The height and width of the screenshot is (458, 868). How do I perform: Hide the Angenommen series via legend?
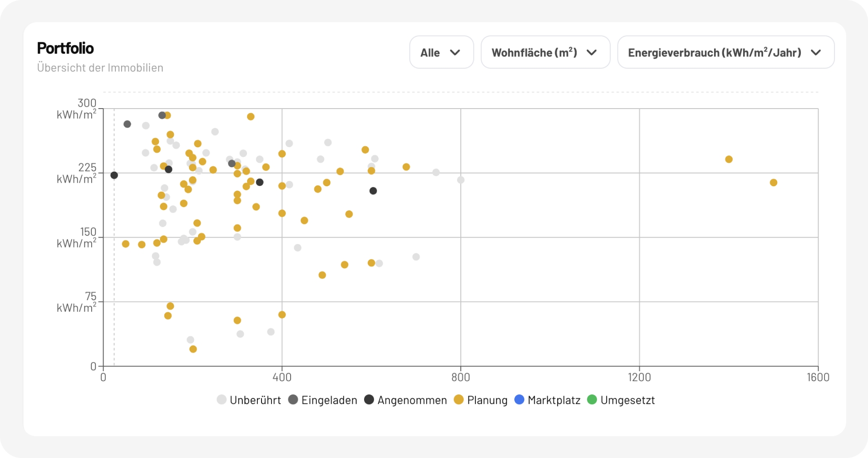(405, 400)
